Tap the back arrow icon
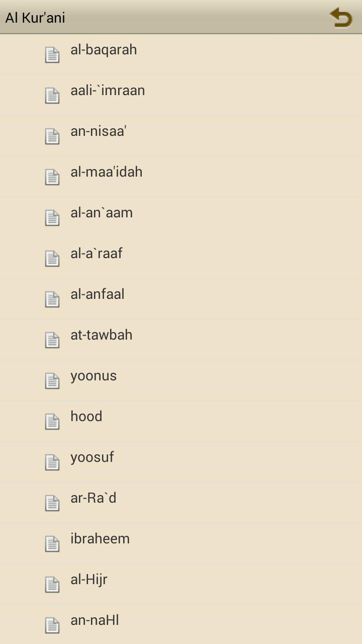This screenshot has width=362, height=644. click(x=341, y=18)
